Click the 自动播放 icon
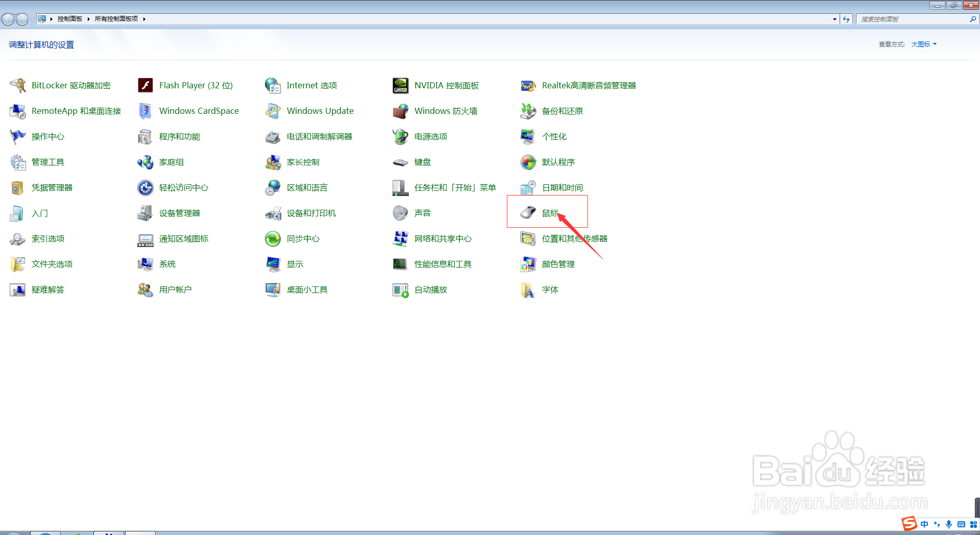Image resolution: width=980 pixels, height=535 pixels. click(401, 289)
